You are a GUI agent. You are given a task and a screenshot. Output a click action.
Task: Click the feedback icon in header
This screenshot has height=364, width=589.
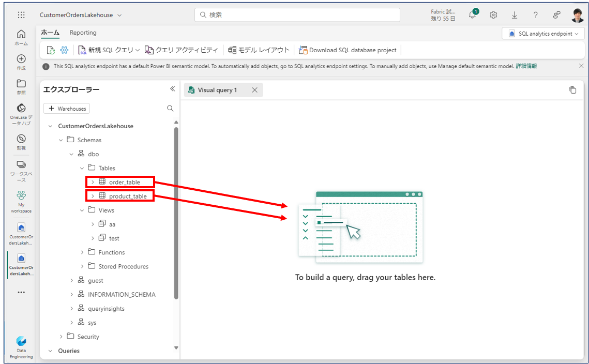(x=556, y=15)
